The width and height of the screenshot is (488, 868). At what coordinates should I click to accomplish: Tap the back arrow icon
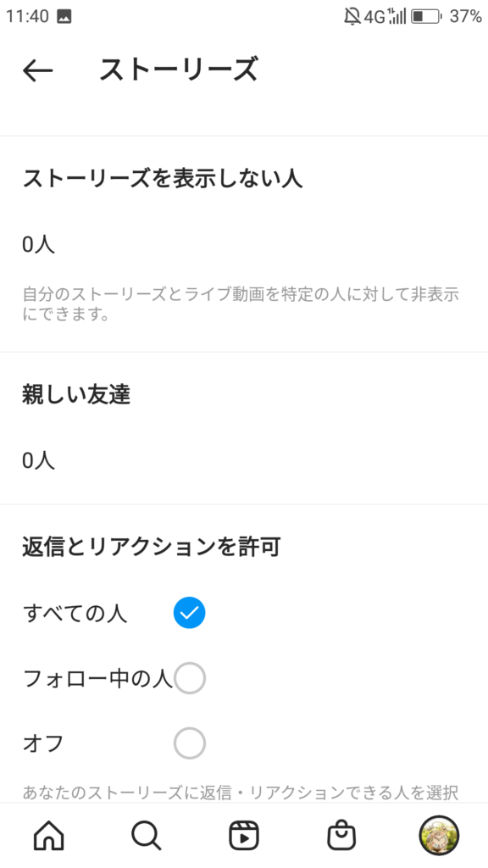(x=37, y=70)
